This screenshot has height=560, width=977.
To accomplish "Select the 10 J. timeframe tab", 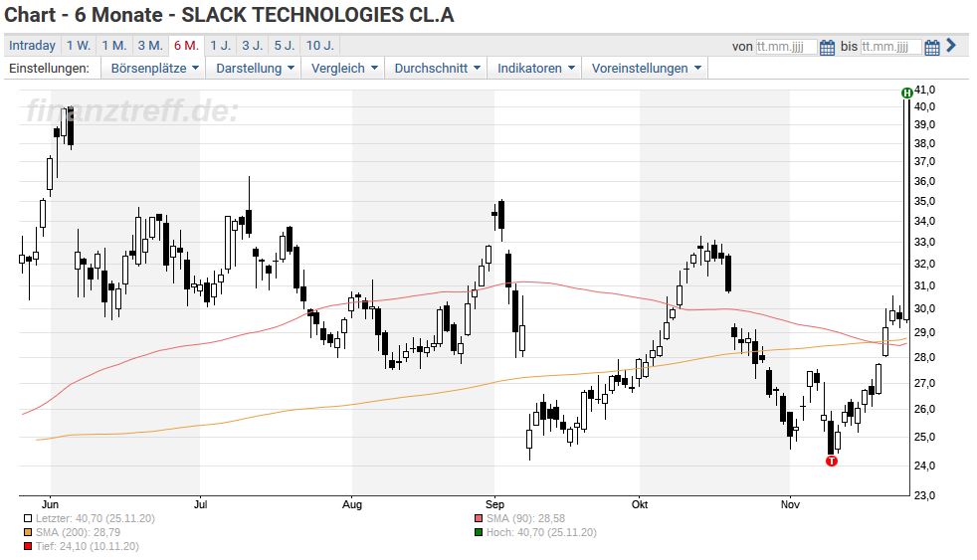I will tap(320, 46).
